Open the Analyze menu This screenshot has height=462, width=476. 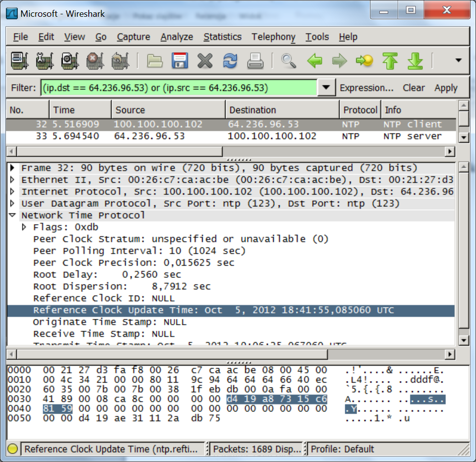coord(177,37)
